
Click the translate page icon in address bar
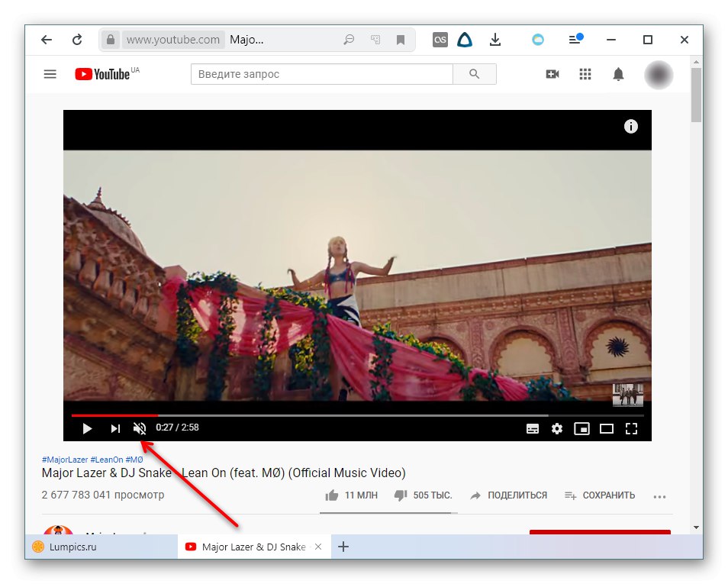pos(375,40)
